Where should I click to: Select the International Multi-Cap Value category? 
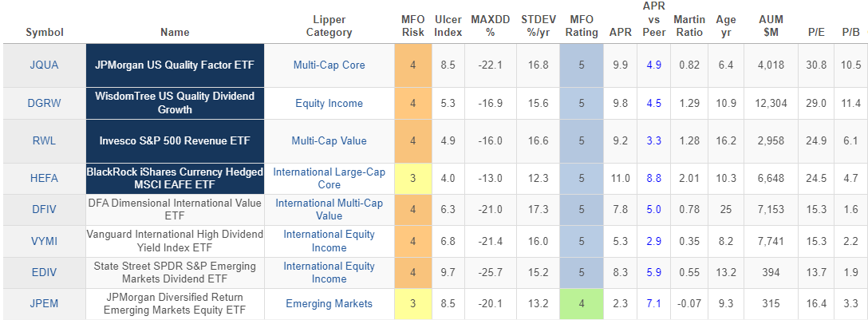(329, 209)
